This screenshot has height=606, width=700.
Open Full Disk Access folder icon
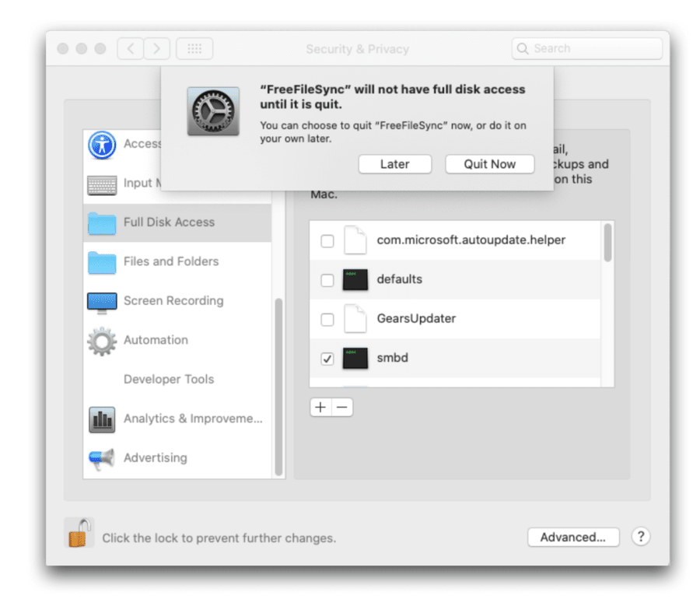[x=101, y=222]
